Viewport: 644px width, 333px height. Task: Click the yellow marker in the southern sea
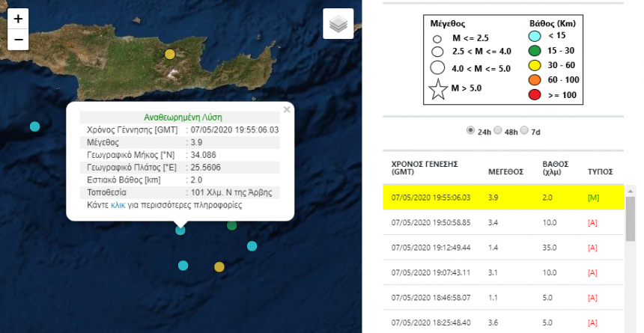point(219,266)
